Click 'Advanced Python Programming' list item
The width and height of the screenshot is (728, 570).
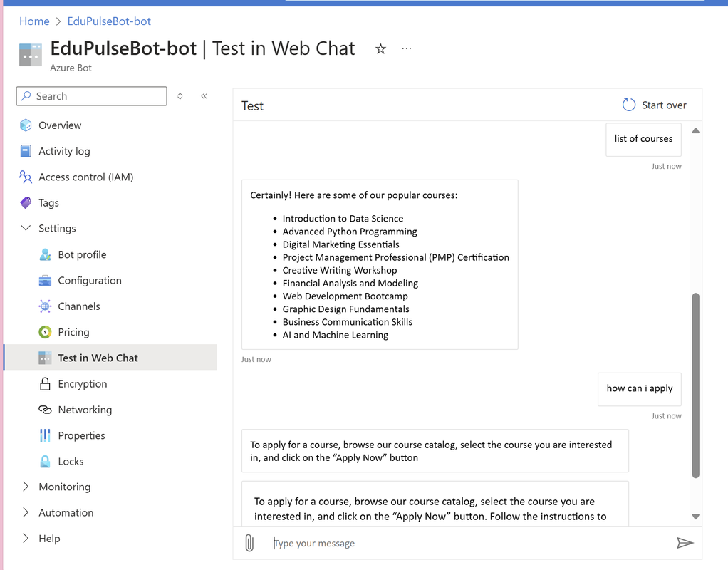pos(350,232)
